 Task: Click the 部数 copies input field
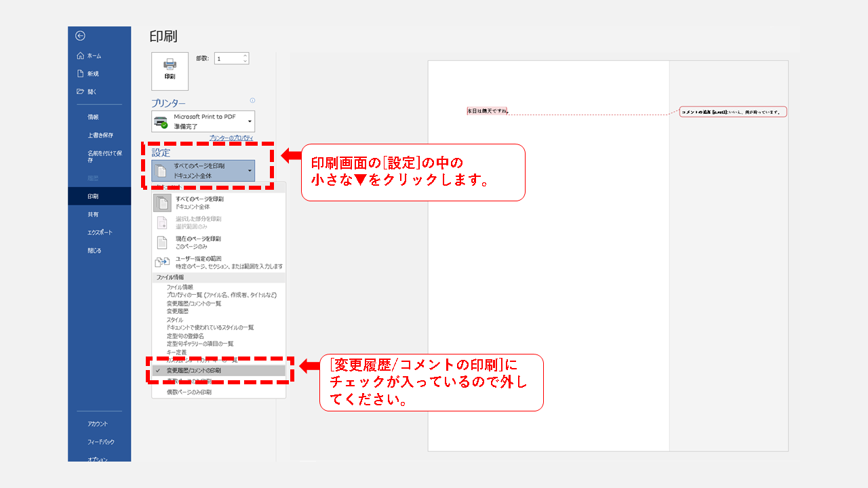coord(229,59)
